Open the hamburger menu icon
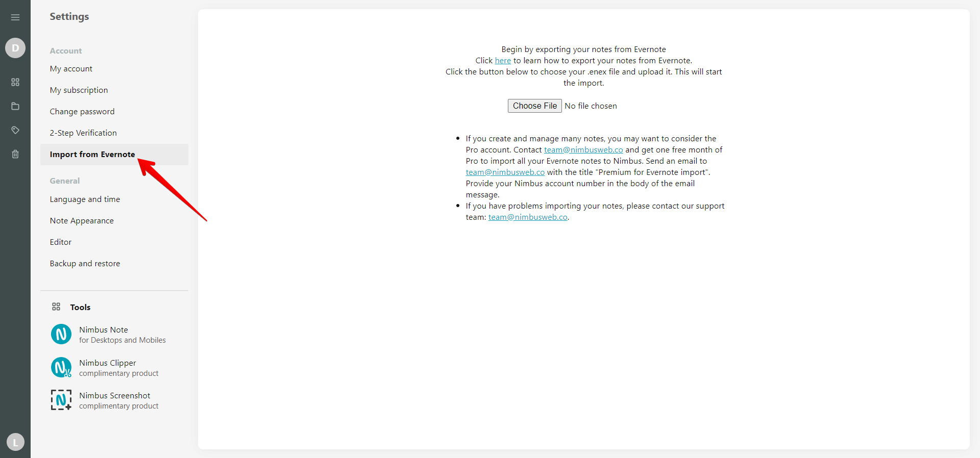 15,17
